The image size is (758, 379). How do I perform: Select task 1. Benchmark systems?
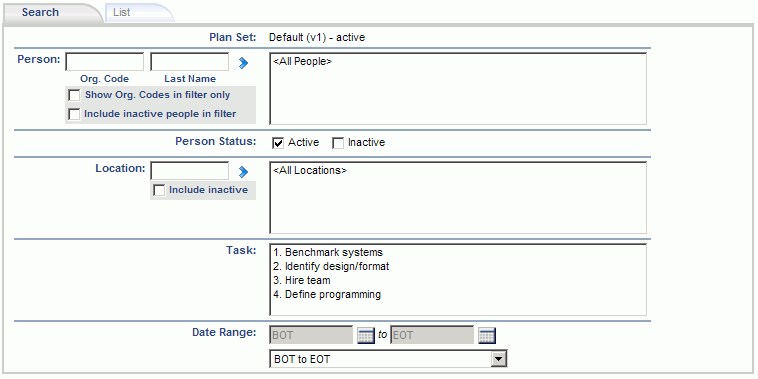328,252
